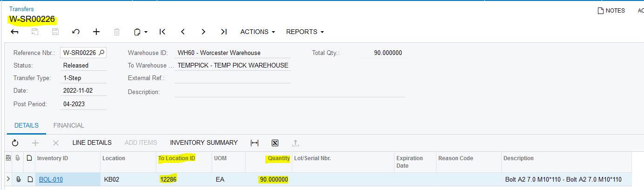644x190 pixels.
Task: Click the undo icon in toolbar
Action: tap(76, 32)
